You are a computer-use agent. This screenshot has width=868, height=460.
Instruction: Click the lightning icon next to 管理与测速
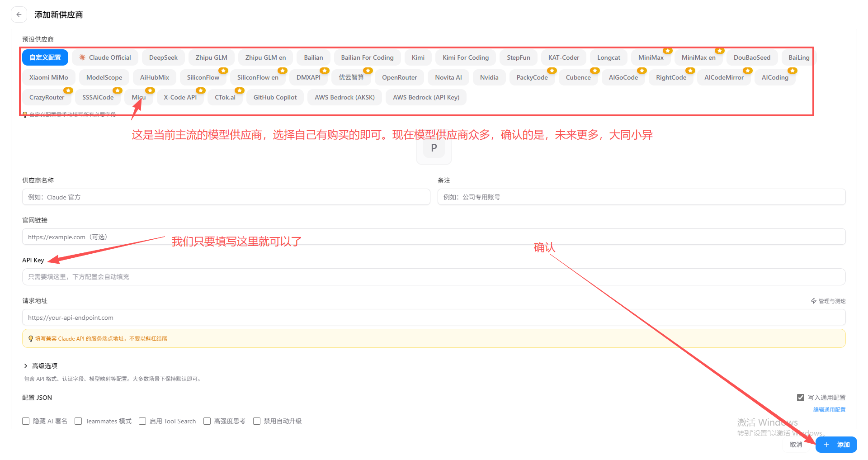coord(814,300)
